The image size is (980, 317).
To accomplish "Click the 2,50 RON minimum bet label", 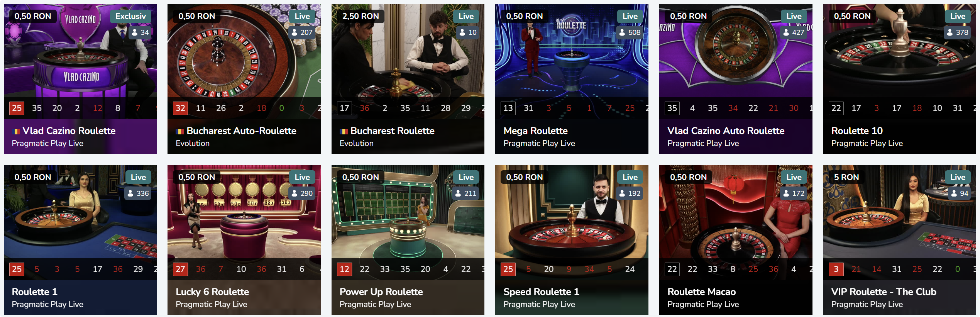I will [x=361, y=16].
